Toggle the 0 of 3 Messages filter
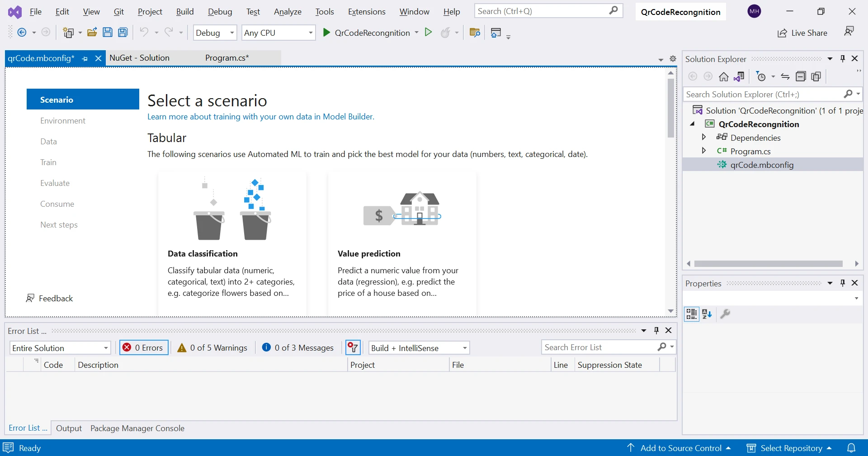868x456 pixels. pos(298,347)
